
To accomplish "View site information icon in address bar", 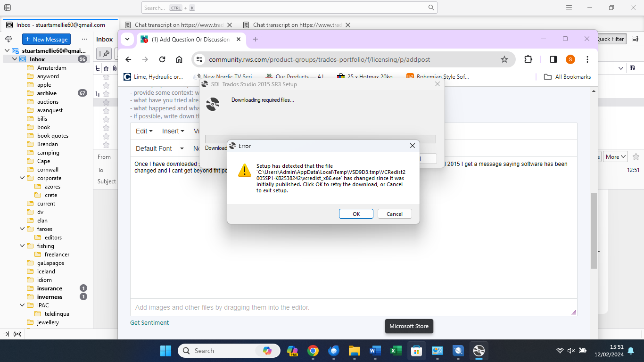I will [x=199, y=59].
